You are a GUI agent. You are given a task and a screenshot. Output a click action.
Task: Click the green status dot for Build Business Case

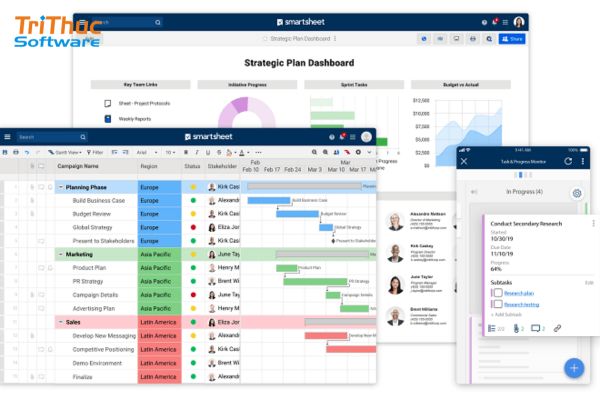[x=193, y=200]
